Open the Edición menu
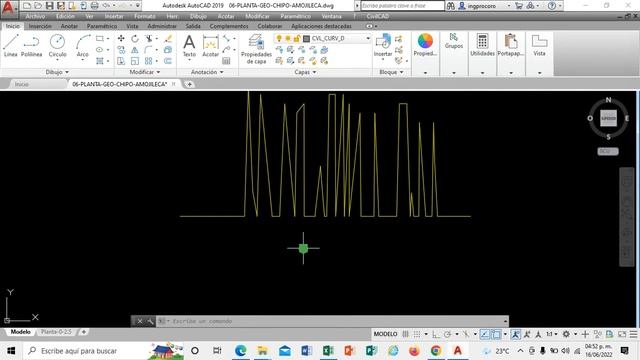Viewport: 640px width, 360px height. (x=65, y=16)
